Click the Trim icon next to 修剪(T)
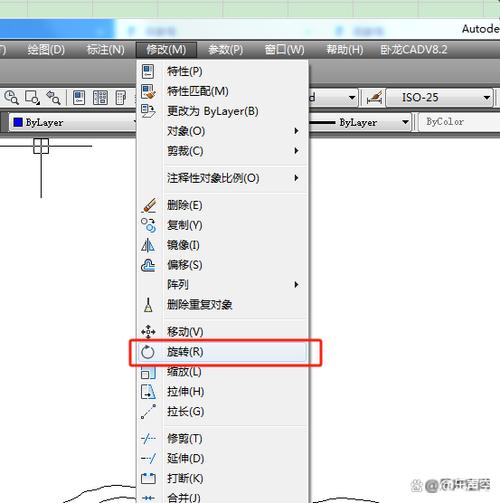 click(148, 439)
